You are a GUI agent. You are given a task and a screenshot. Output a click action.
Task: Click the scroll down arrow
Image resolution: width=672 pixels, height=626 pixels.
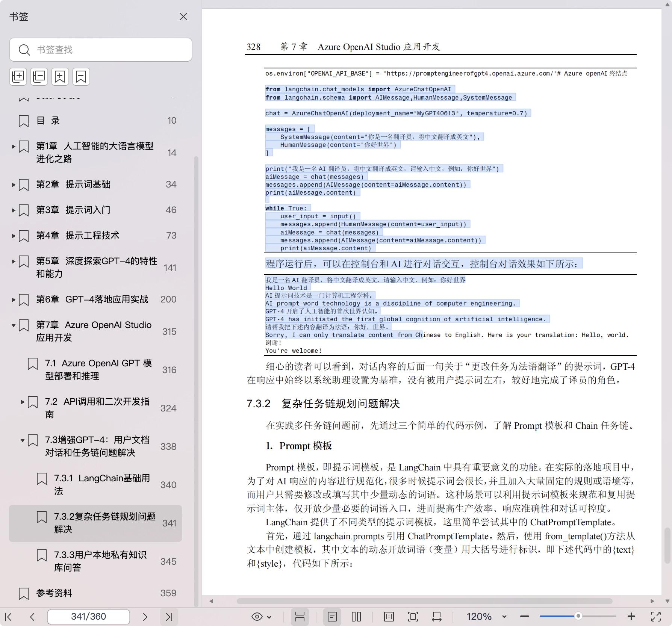[x=667, y=601]
